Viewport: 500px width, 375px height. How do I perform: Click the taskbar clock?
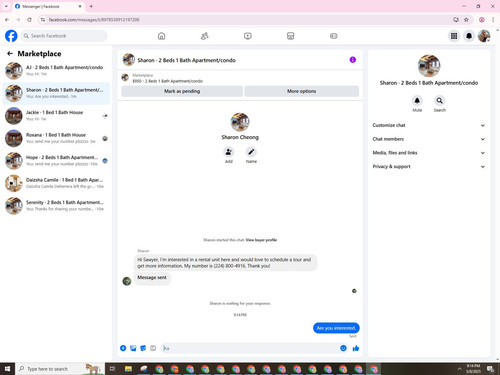pyautogui.click(x=473, y=369)
